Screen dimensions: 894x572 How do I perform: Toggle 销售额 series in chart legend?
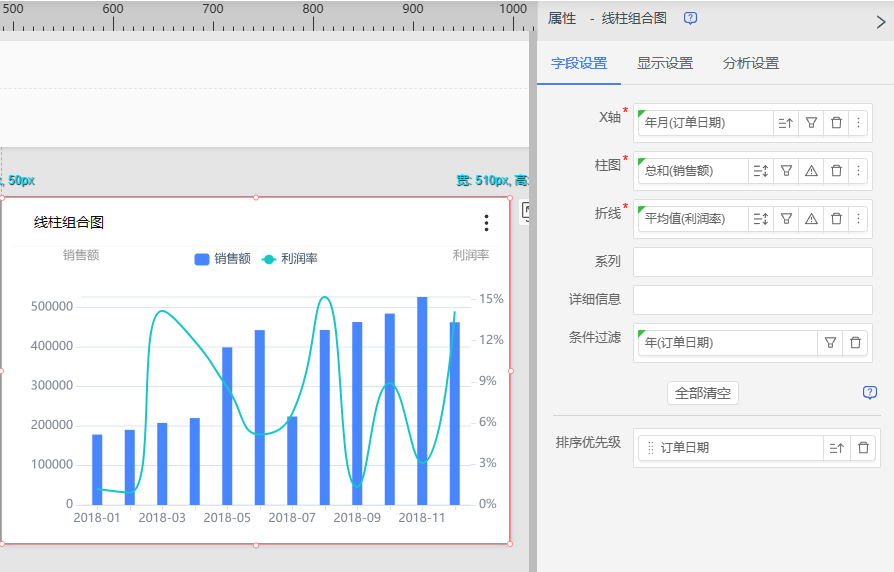point(222,259)
